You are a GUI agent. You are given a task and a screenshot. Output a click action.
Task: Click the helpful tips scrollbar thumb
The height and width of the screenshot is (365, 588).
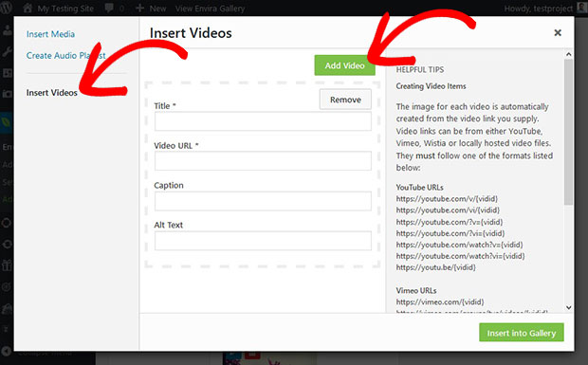568,132
